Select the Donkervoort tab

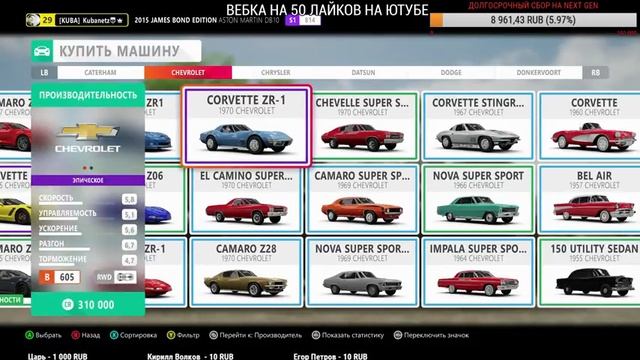point(538,72)
